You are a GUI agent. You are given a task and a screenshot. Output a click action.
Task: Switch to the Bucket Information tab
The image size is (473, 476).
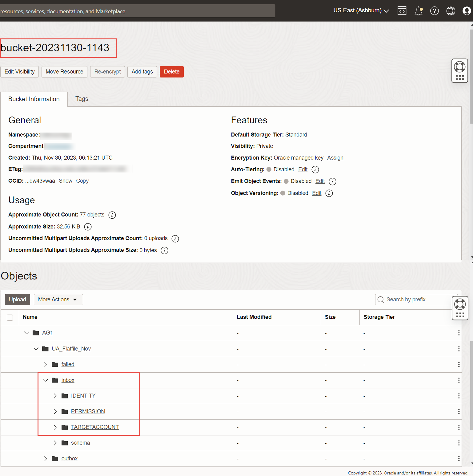tap(34, 99)
